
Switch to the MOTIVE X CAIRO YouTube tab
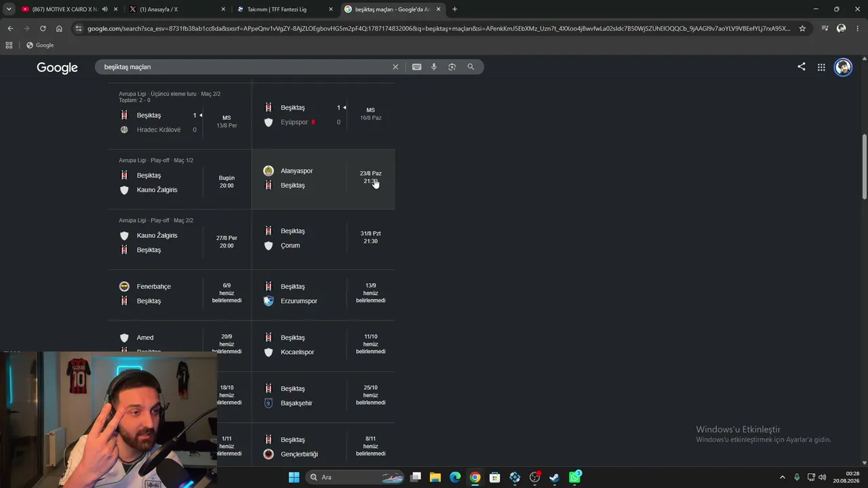(x=70, y=9)
